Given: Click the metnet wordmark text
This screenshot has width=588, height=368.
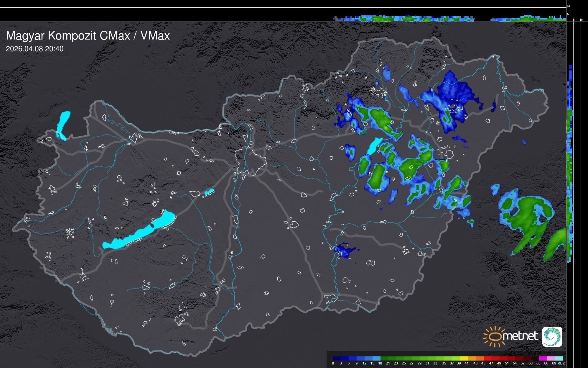Looking at the screenshot, I should (x=520, y=336).
